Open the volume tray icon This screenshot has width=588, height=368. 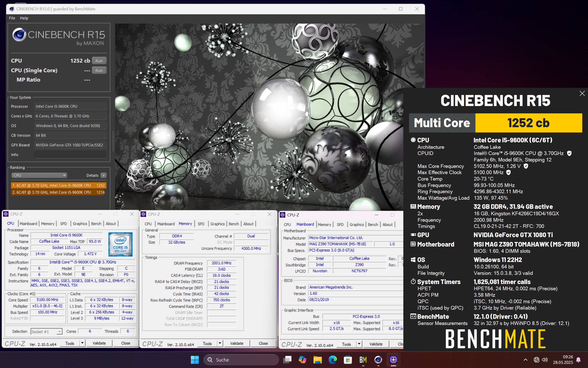(x=545, y=360)
